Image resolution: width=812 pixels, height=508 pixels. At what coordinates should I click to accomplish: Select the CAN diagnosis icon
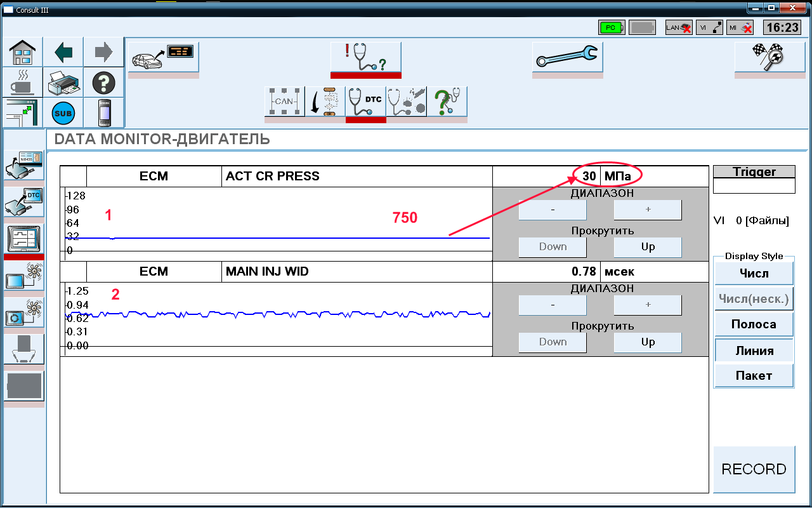coord(284,102)
